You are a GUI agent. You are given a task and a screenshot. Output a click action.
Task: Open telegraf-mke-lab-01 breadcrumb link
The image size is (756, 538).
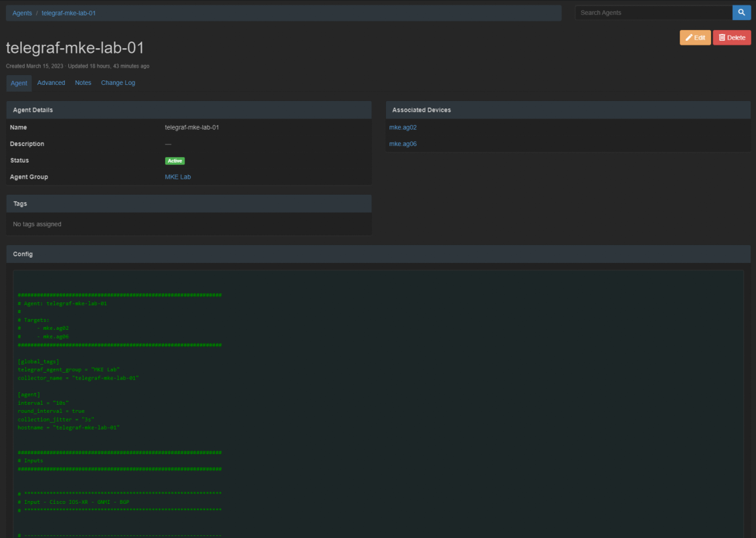[68, 13]
